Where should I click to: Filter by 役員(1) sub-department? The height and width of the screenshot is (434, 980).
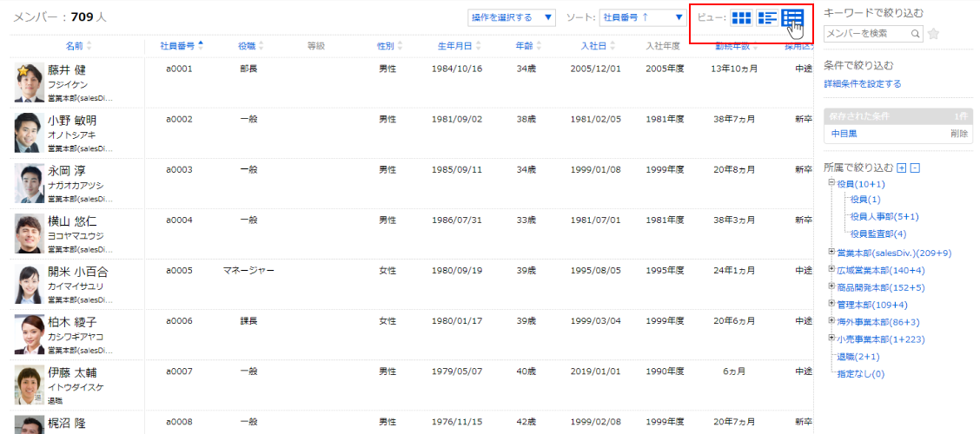click(865, 200)
